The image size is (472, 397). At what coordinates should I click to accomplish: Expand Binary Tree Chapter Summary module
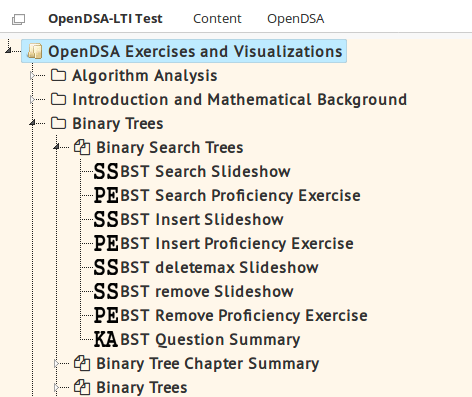tap(56, 363)
